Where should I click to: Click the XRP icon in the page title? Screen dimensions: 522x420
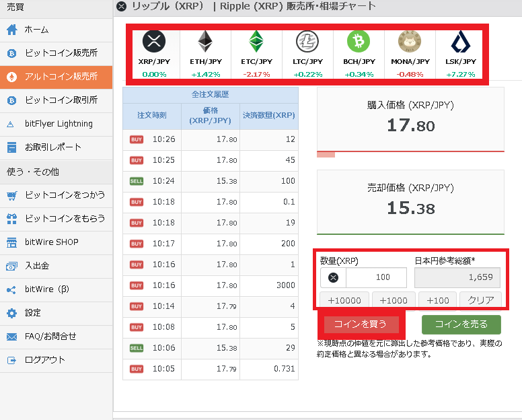pyautogui.click(x=122, y=6)
